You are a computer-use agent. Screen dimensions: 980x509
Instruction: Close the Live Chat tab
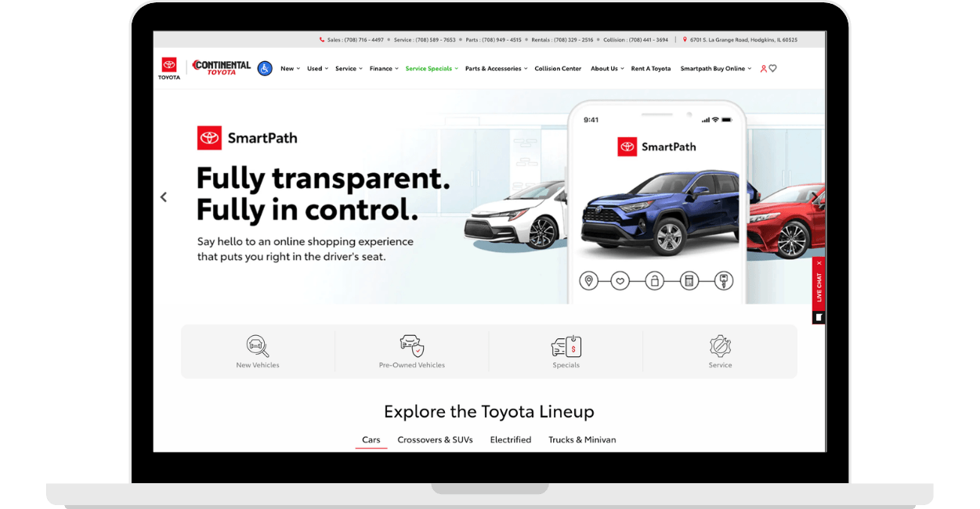(819, 264)
